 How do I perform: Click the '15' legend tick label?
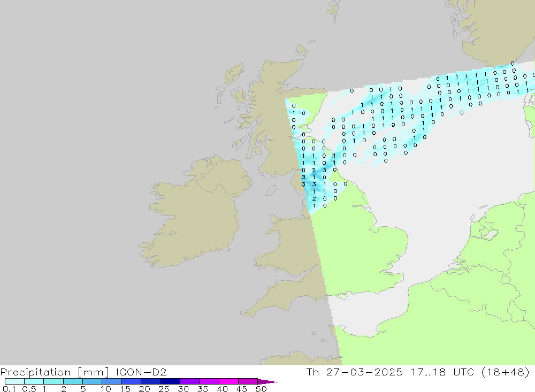point(125,389)
